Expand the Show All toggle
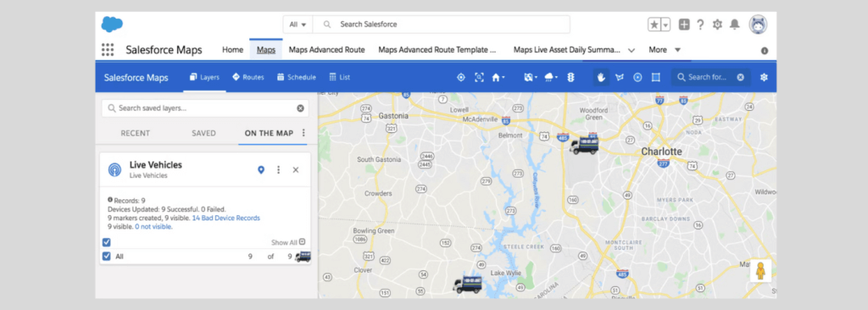 tap(288, 242)
